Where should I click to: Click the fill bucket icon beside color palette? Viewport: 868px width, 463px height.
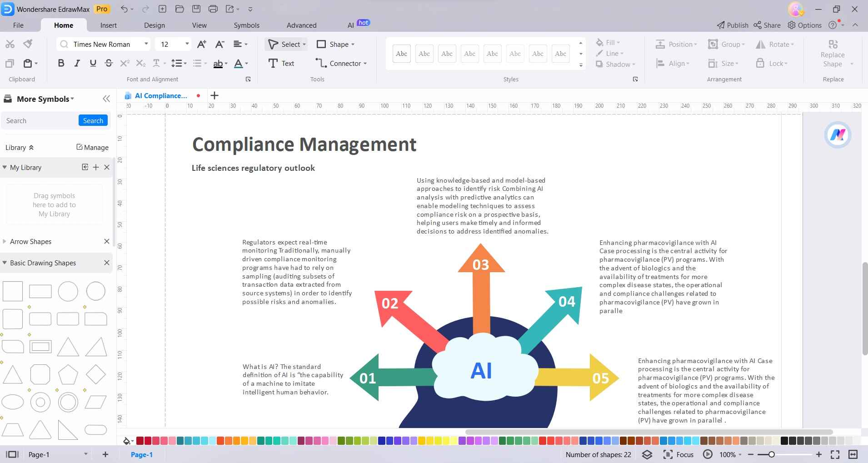pyautogui.click(x=127, y=441)
